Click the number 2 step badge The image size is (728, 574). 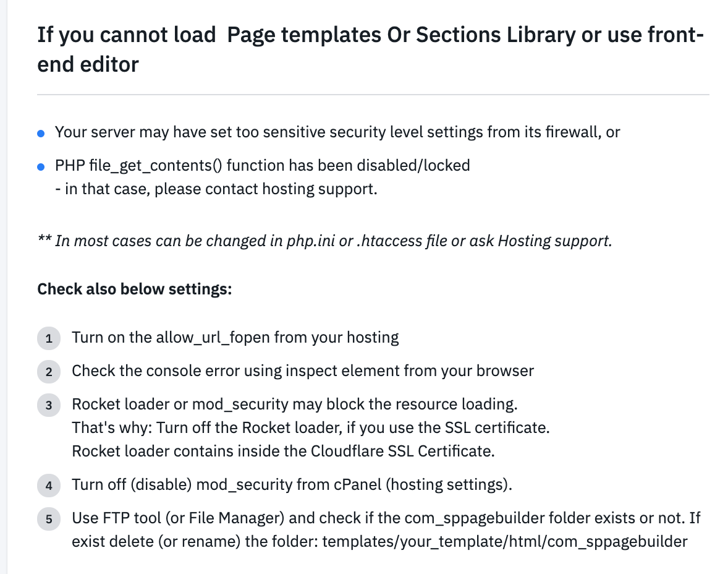49,372
